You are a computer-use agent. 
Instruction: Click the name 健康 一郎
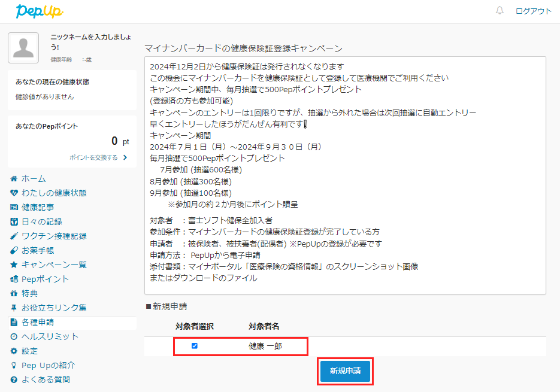265,346
